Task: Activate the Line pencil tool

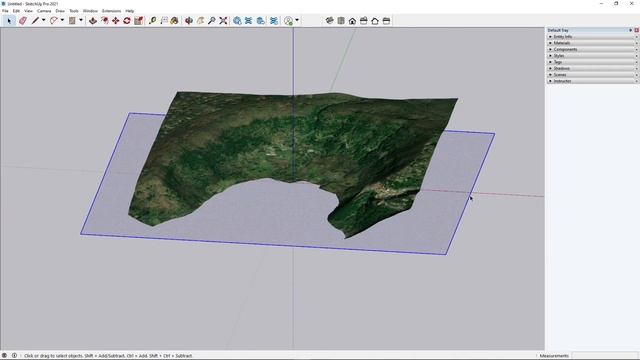Action: click(x=35, y=20)
